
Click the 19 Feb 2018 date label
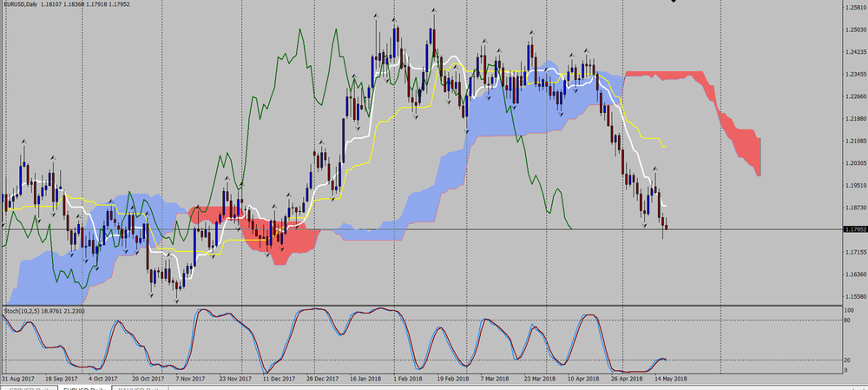[x=453, y=379]
